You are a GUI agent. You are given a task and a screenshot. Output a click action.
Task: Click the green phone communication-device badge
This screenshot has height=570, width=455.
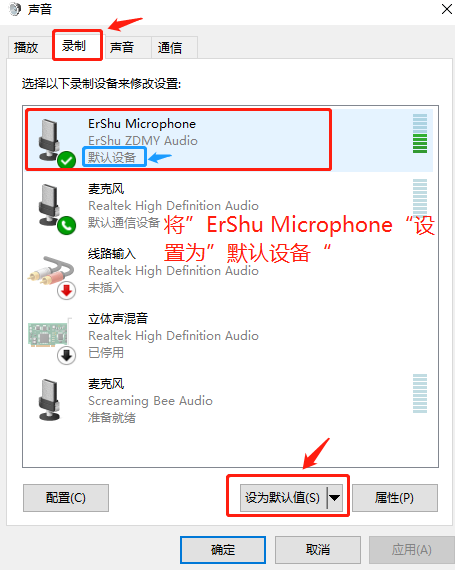point(66,225)
